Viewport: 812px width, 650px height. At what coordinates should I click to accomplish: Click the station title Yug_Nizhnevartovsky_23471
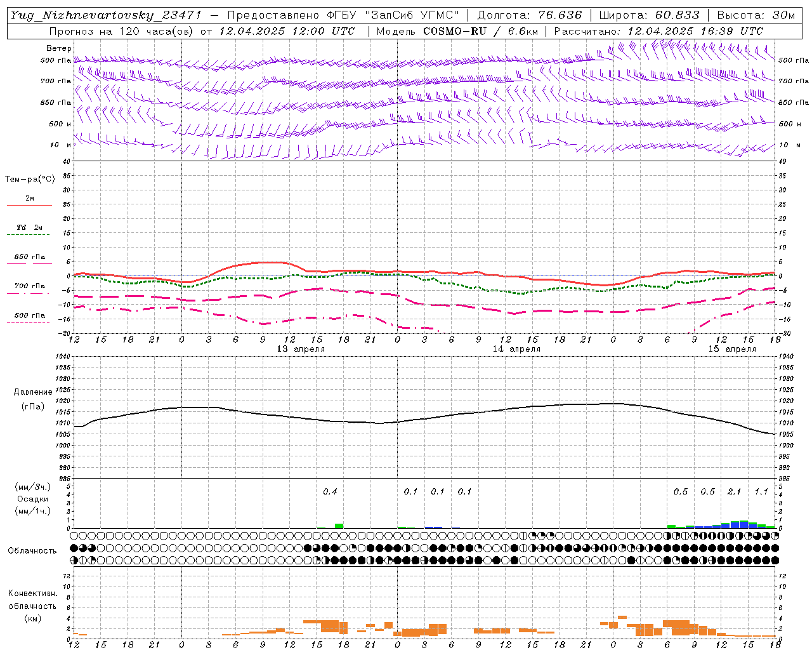(x=106, y=15)
